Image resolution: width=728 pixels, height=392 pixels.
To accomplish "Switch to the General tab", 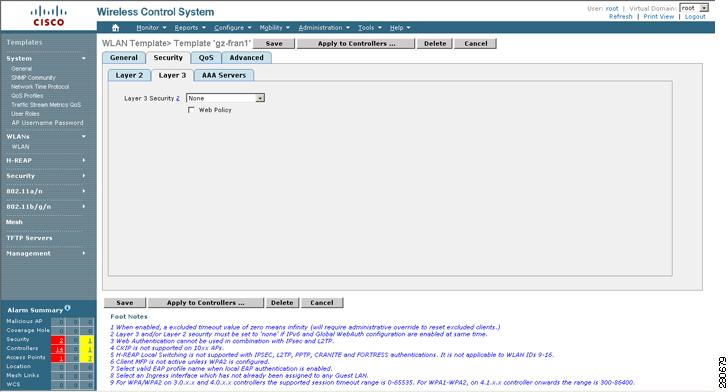I will coord(124,58).
